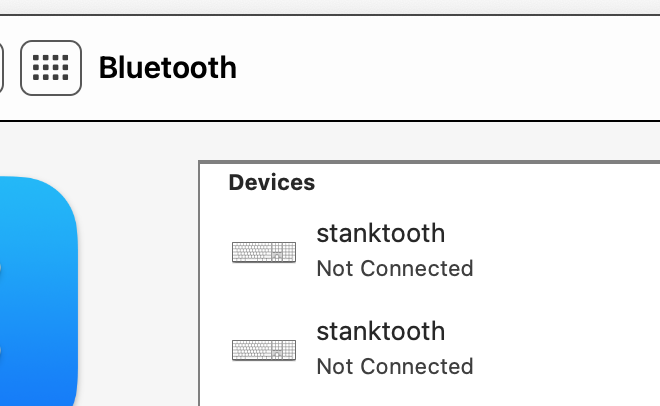660x406 pixels.
Task: Click blank area beside the Devices header
Action: pos(484,182)
